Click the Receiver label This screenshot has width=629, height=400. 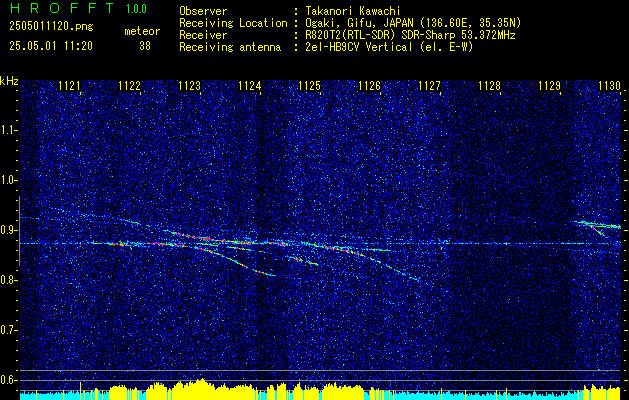[203, 35]
